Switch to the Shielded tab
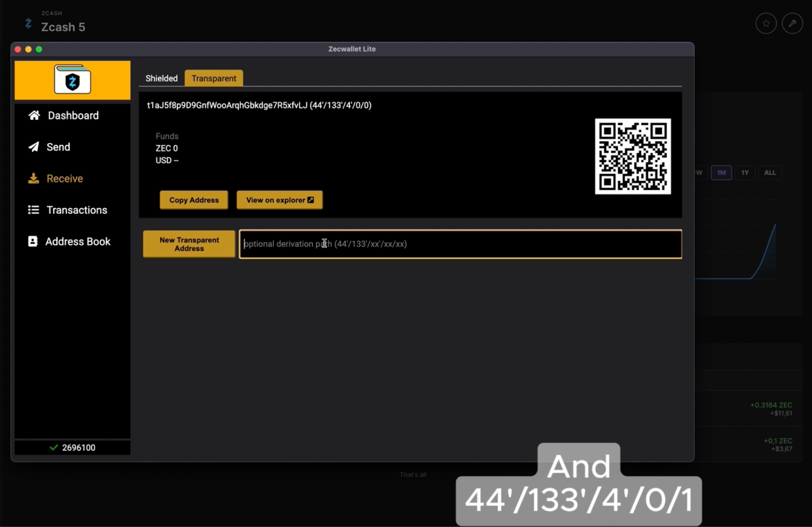The image size is (812, 527). tap(161, 78)
